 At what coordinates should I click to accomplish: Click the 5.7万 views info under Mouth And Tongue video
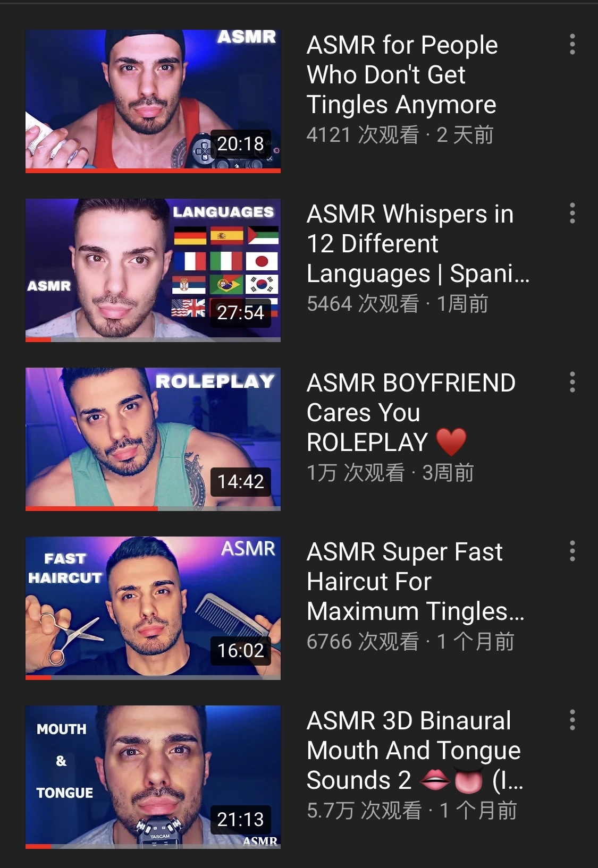tap(364, 811)
